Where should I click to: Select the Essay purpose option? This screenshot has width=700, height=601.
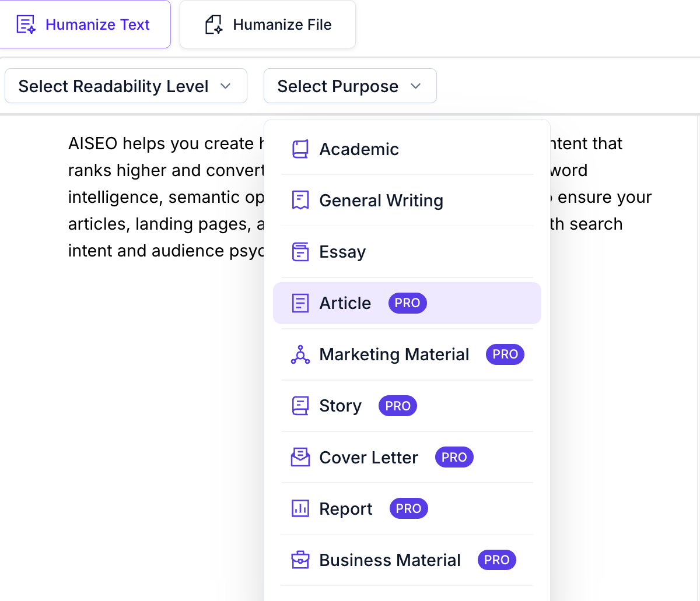click(x=407, y=252)
